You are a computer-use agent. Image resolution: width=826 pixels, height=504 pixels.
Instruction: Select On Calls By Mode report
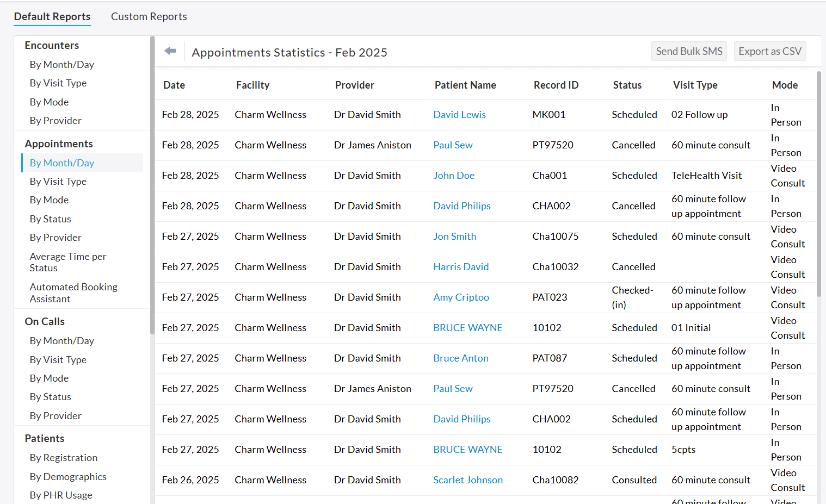point(49,378)
